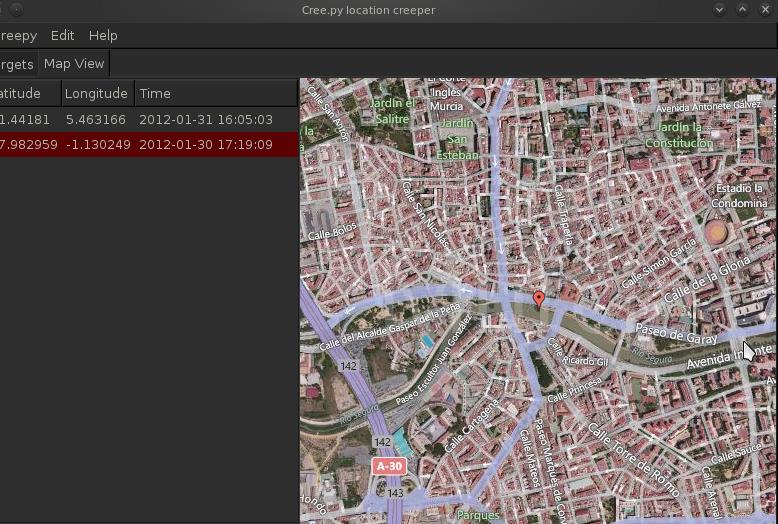Screen dimensions: 778x524
Task: Click the round bullring building on the map
Action: pyautogui.click(x=716, y=232)
